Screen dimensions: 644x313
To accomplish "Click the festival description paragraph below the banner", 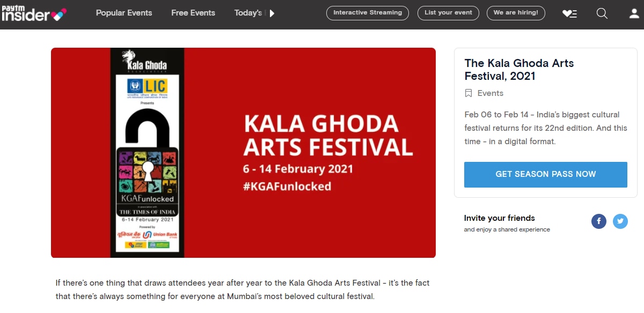I will [x=243, y=289].
